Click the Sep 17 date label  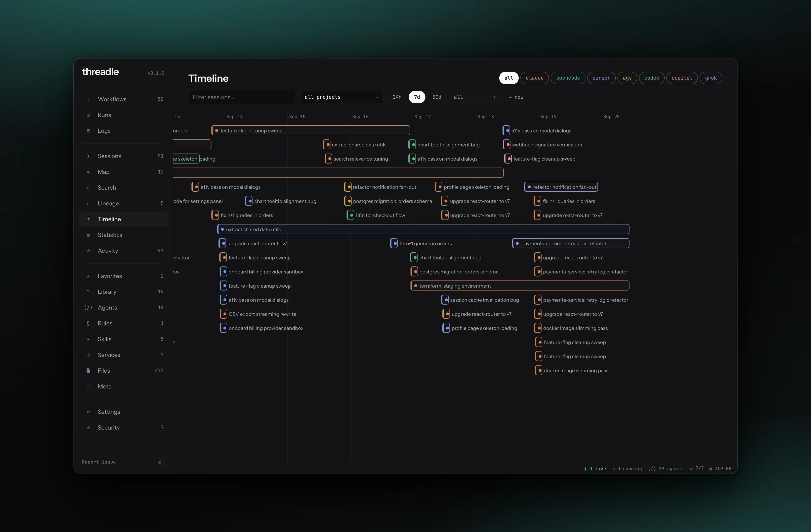(x=423, y=117)
